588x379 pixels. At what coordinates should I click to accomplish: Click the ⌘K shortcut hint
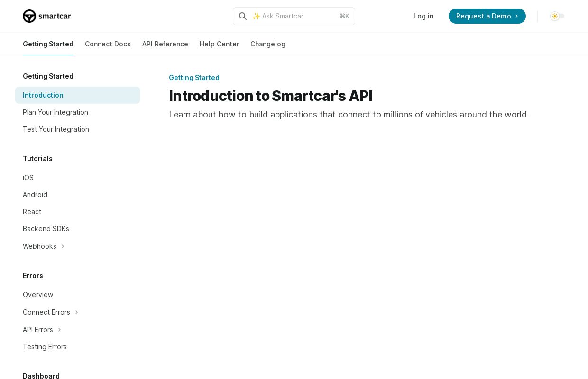[x=344, y=16]
